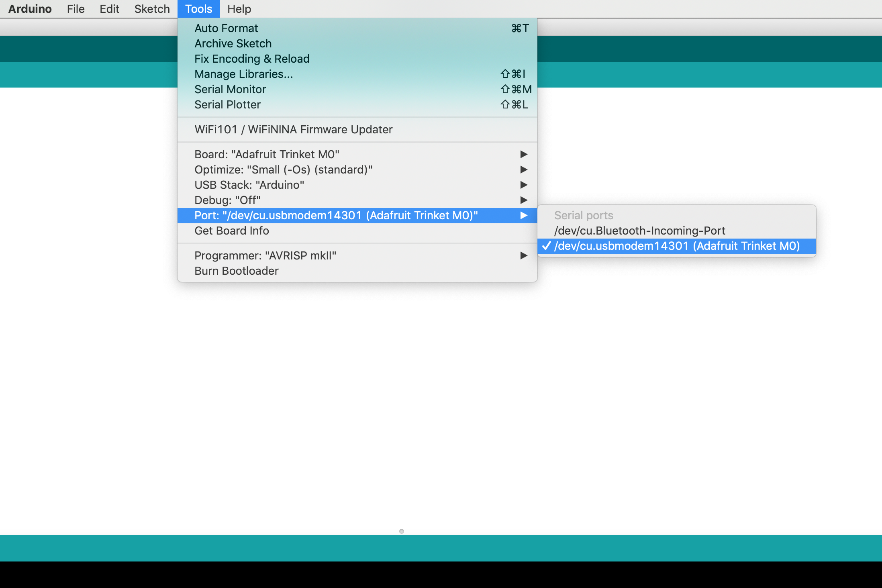This screenshot has width=882, height=588.
Task: Open the Debug "Off" submenu
Action: [227, 200]
